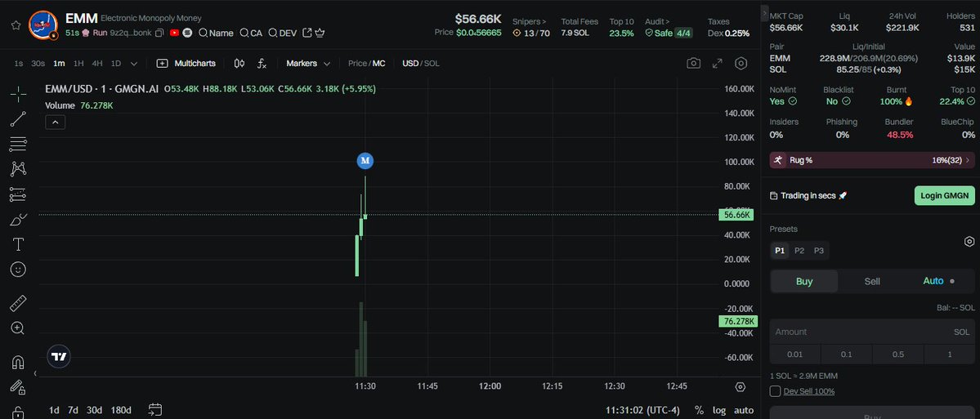Open the Audit details

(x=657, y=21)
